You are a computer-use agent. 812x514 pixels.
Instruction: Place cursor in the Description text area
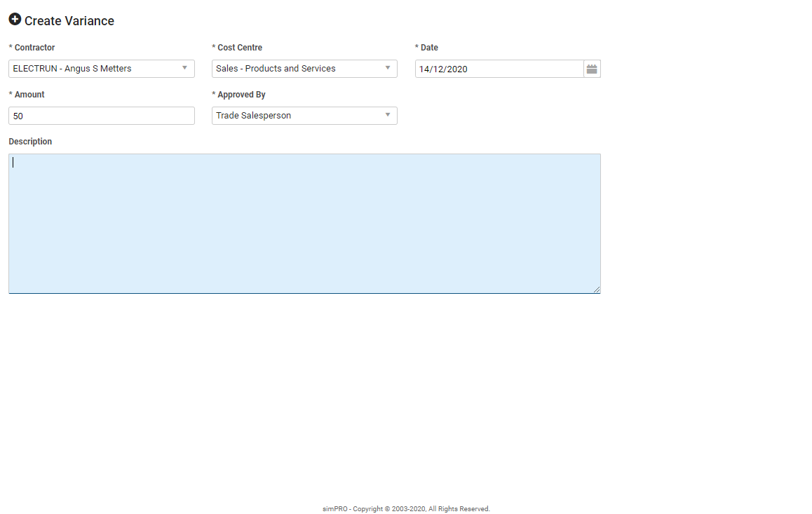coord(304,223)
